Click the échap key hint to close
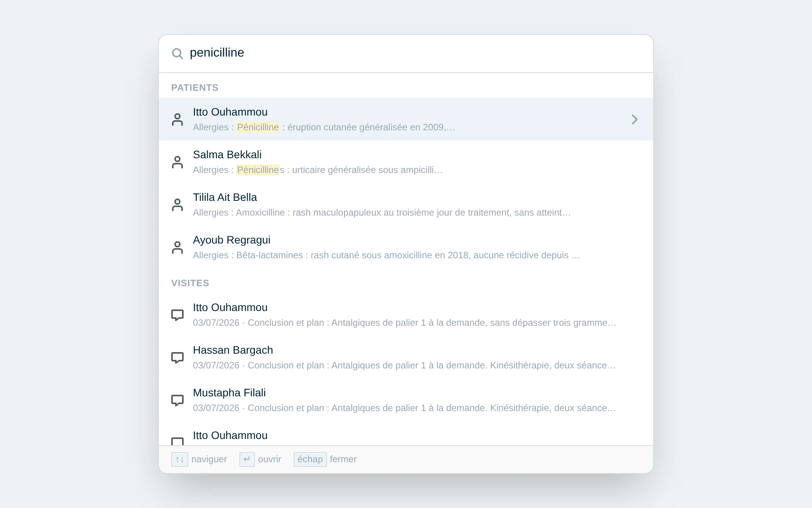Viewport: 812px width, 508px height. pos(310,460)
